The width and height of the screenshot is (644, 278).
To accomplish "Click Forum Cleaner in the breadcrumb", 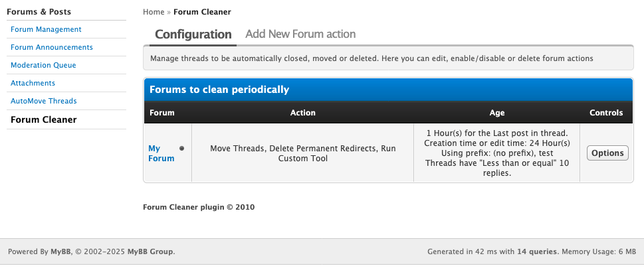I will tap(202, 12).
